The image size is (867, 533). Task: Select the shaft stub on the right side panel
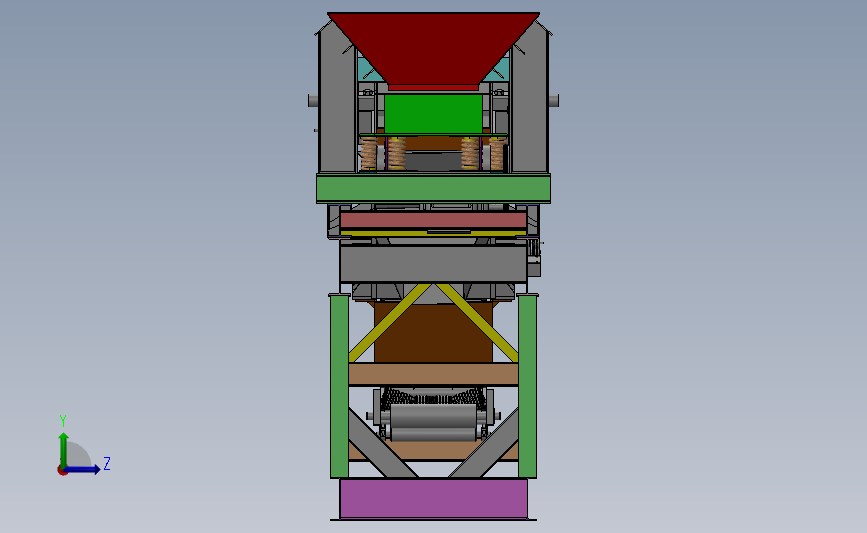point(553,101)
